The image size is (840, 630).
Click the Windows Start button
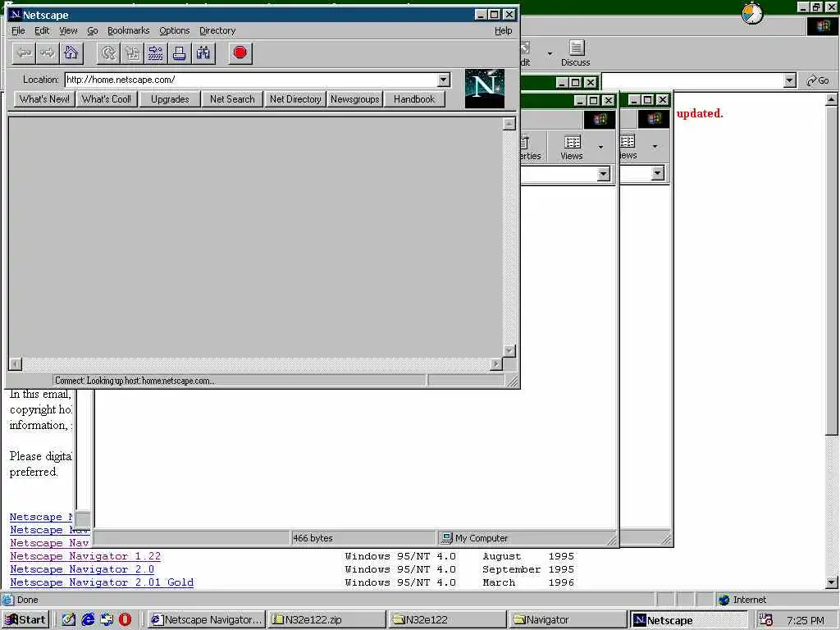25,620
